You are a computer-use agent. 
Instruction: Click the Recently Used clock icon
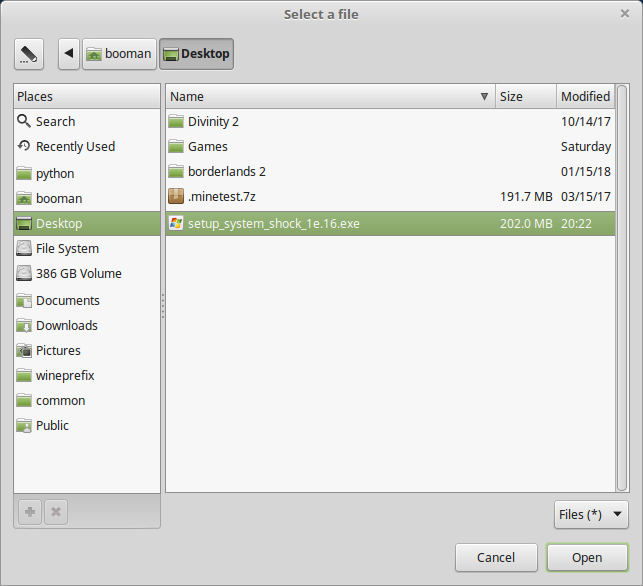click(x=24, y=146)
